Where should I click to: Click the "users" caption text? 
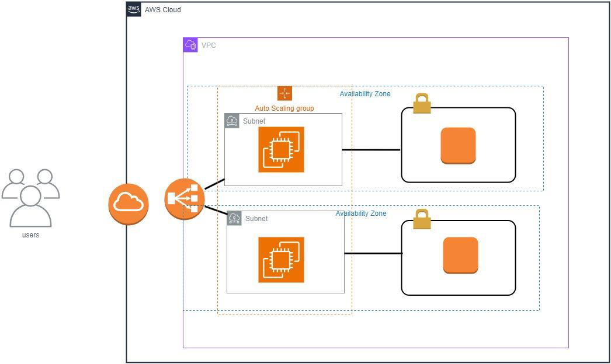[x=30, y=235]
